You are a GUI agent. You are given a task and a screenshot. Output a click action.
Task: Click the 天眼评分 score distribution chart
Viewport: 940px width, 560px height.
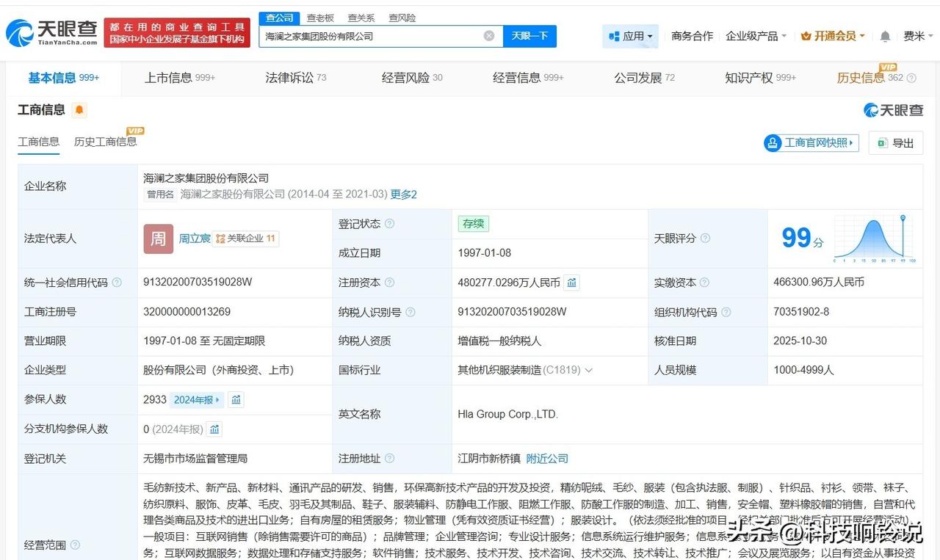point(874,239)
